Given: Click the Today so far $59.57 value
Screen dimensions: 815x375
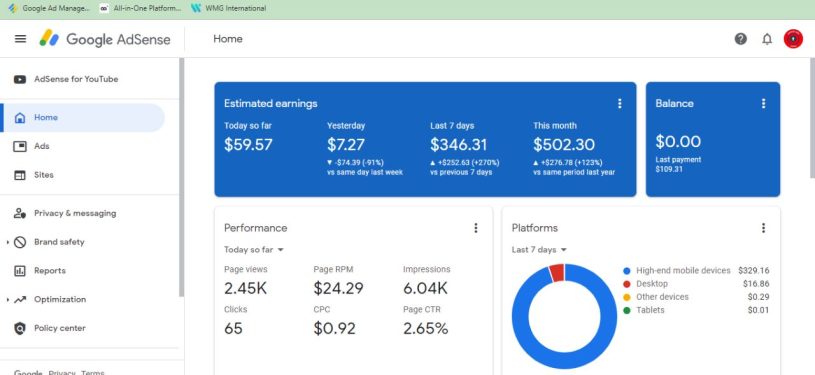Looking at the screenshot, I should pos(248,145).
